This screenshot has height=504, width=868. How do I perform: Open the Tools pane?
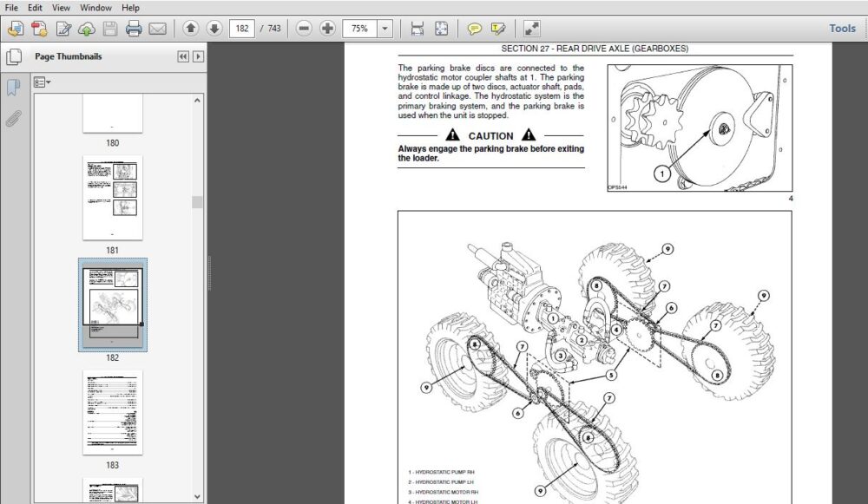(x=842, y=29)
